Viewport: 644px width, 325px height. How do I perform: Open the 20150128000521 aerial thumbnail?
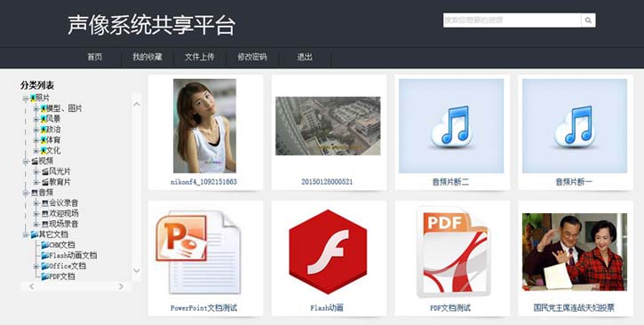click(x=328, y=126)
